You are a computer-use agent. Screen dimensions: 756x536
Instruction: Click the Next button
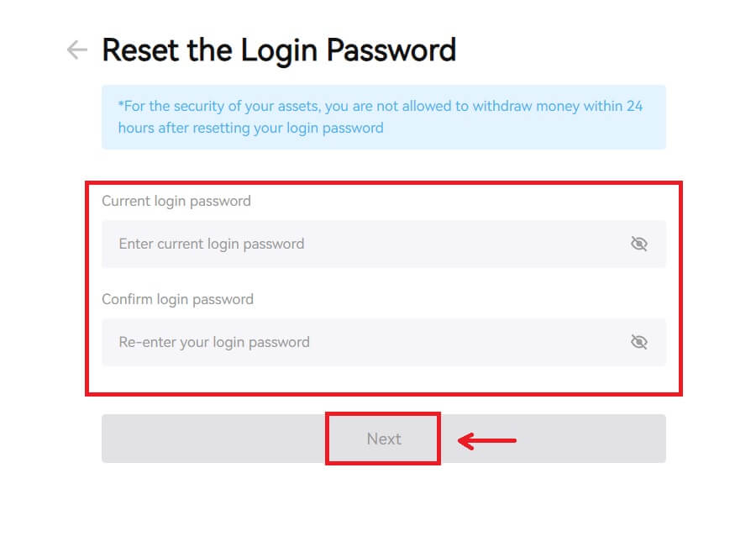tap(383, 438)
